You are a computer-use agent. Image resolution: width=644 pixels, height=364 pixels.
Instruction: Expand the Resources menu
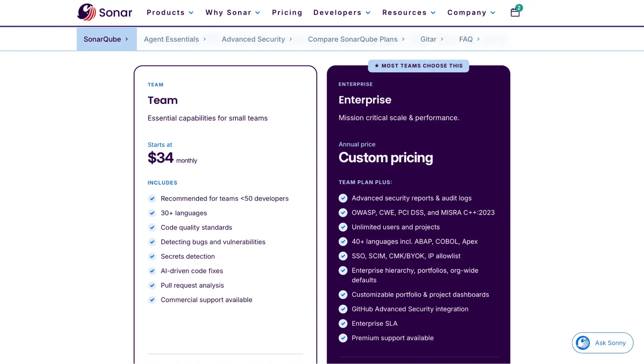click(409, 13)
